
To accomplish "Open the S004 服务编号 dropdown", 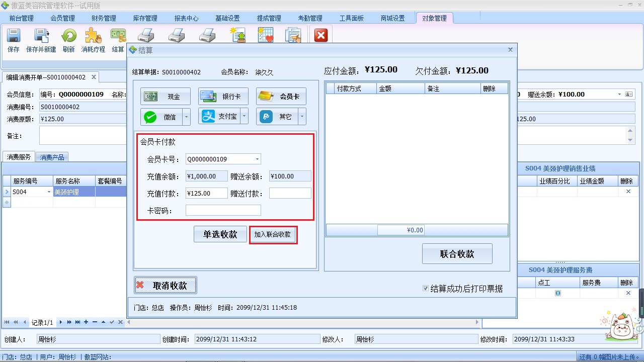I will pyautogui.click(x=48, y=192).
